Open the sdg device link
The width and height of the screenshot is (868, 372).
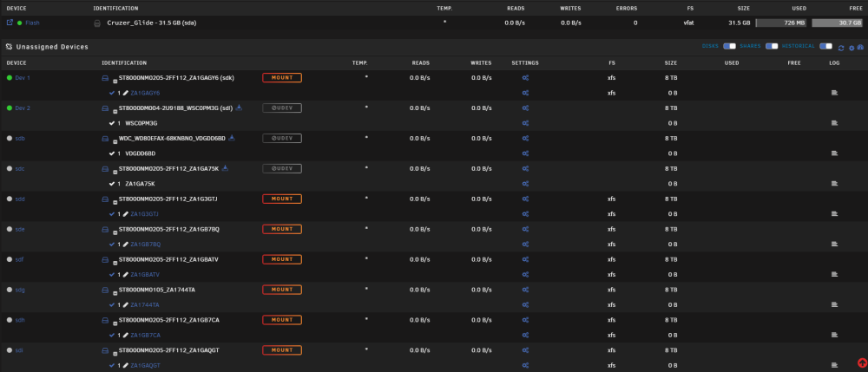point(20,290)
